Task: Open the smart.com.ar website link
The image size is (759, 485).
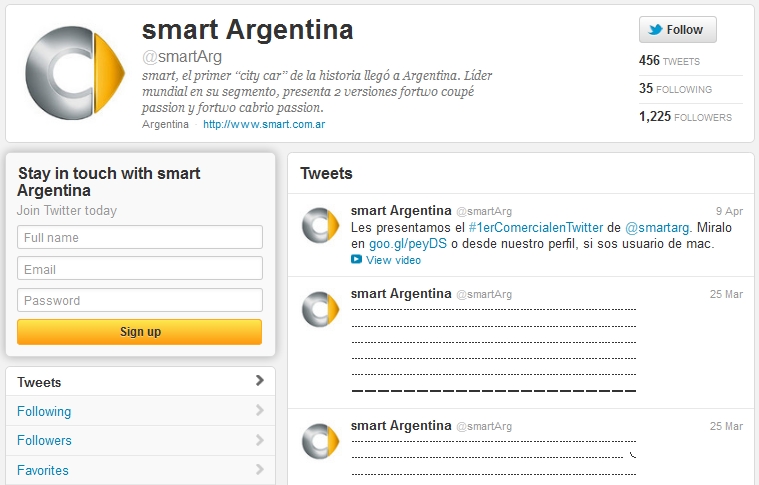Action: tap(264, 124)
